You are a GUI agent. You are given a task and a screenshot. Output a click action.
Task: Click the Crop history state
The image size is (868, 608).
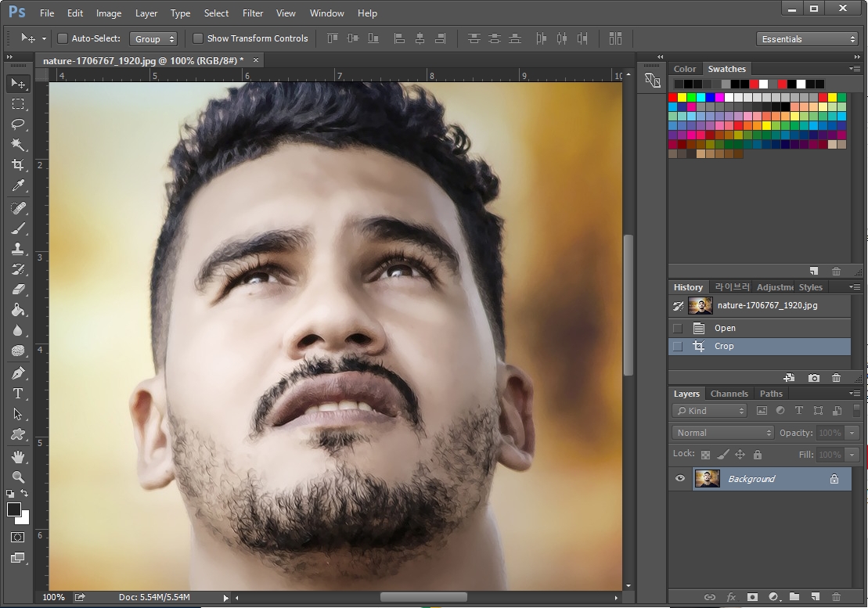pyautogui.click(x=724, y=346)
